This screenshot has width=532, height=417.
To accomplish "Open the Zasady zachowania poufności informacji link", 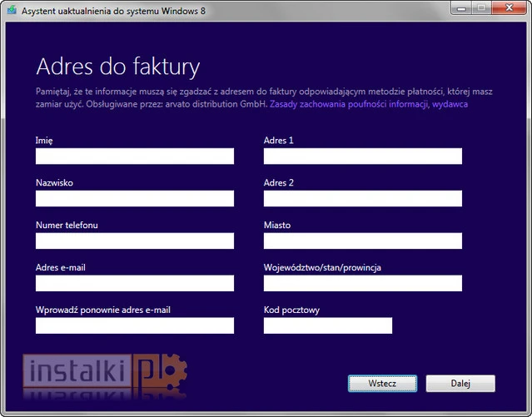I will [x=349, y=105].
